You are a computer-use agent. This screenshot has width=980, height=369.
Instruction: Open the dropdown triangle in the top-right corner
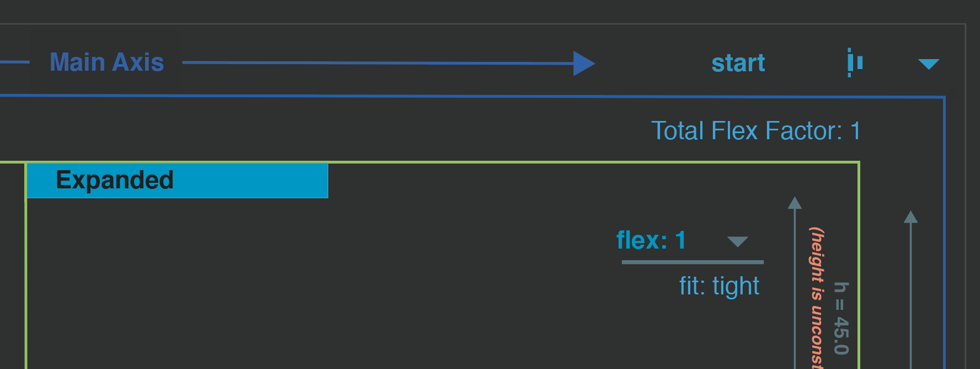point(929,64)
